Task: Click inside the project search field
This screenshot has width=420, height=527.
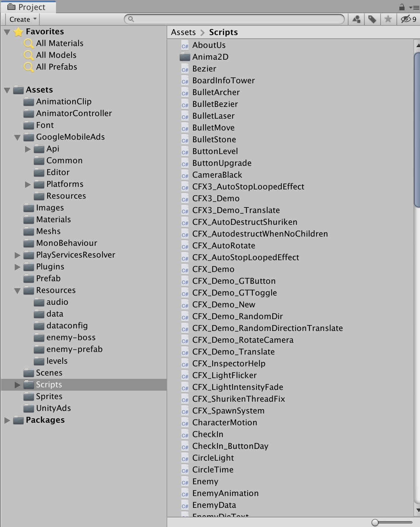Action: point(236,19)
